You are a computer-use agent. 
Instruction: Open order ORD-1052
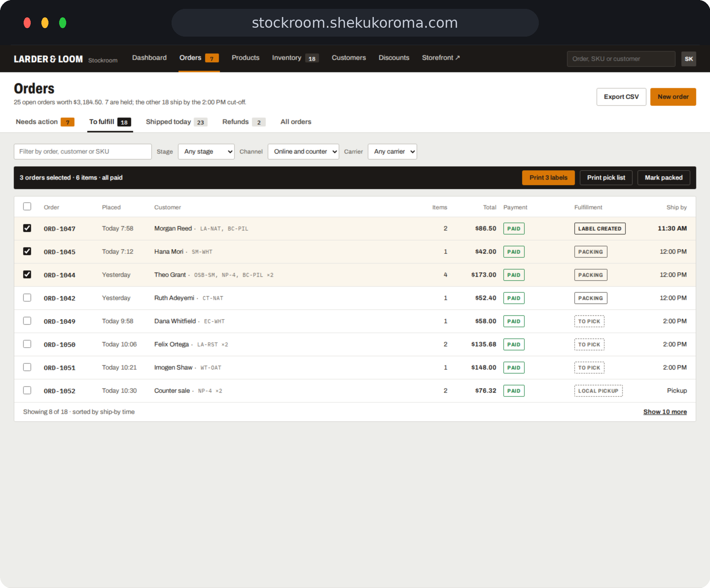coord(60,391)
